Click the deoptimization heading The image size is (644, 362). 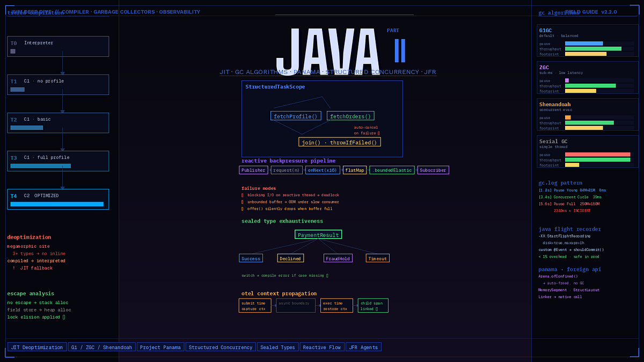[x=29, y=237]
